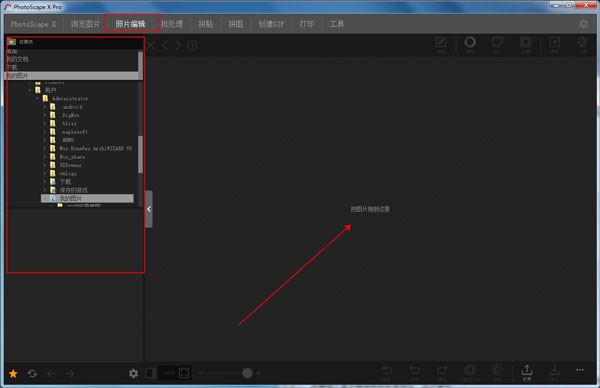
Task: Refresh the folder list with the refresh icon
Action: (32, 373)
